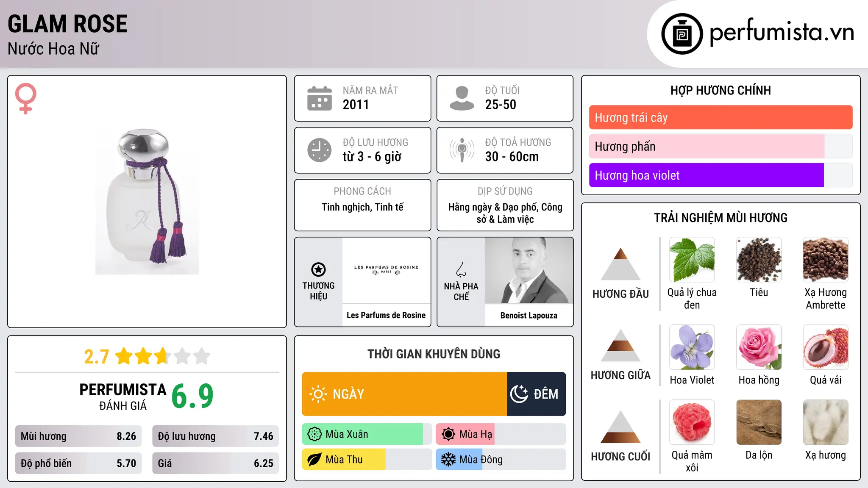Click the Hương trái cây accord bar

click(721, 117)
